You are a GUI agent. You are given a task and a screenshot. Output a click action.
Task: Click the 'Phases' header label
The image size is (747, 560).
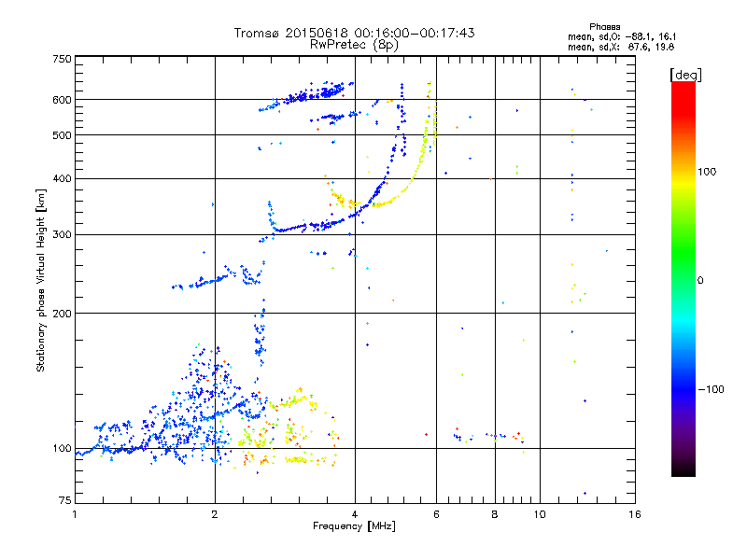point(604,27)
